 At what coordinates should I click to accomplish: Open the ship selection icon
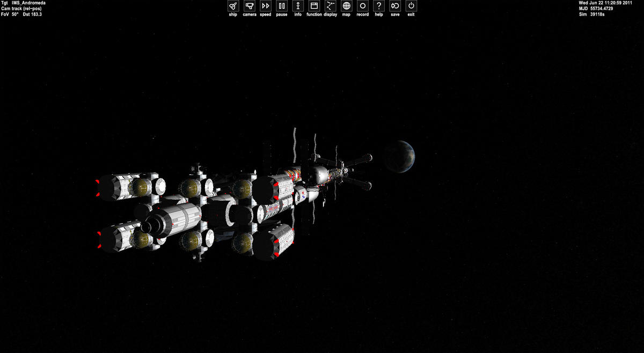[233, 6]
